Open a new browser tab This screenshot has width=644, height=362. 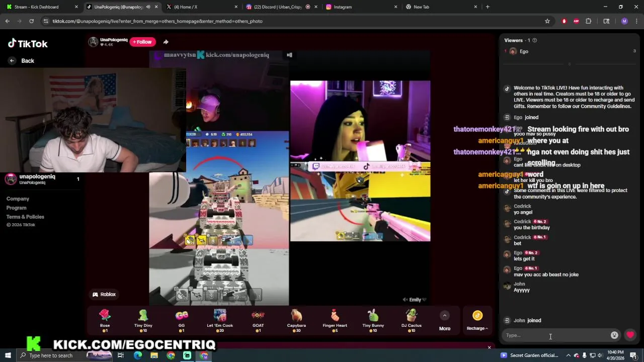(488, 7)
